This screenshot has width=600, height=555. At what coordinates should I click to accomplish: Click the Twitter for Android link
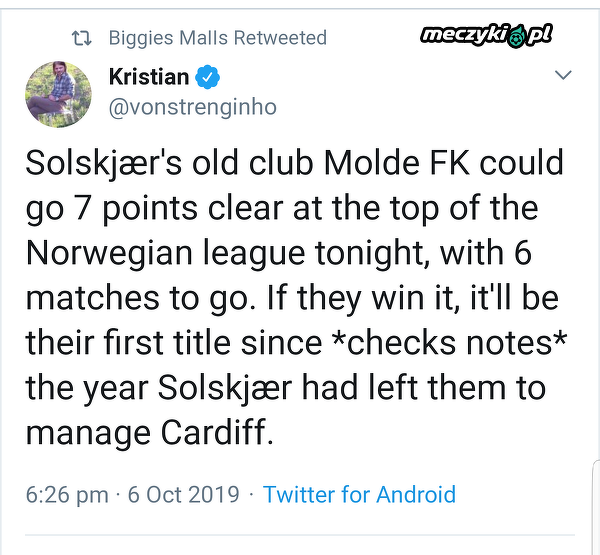359,494
